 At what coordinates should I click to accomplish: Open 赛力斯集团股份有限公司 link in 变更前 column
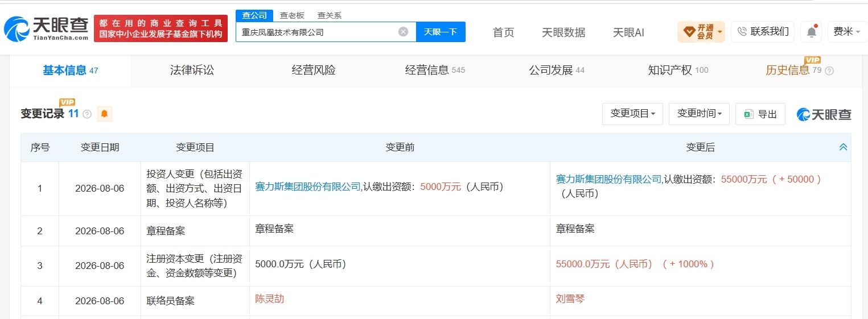pos(308,187)
